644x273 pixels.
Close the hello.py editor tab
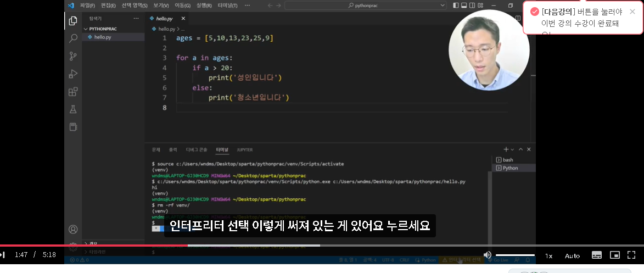183,19
